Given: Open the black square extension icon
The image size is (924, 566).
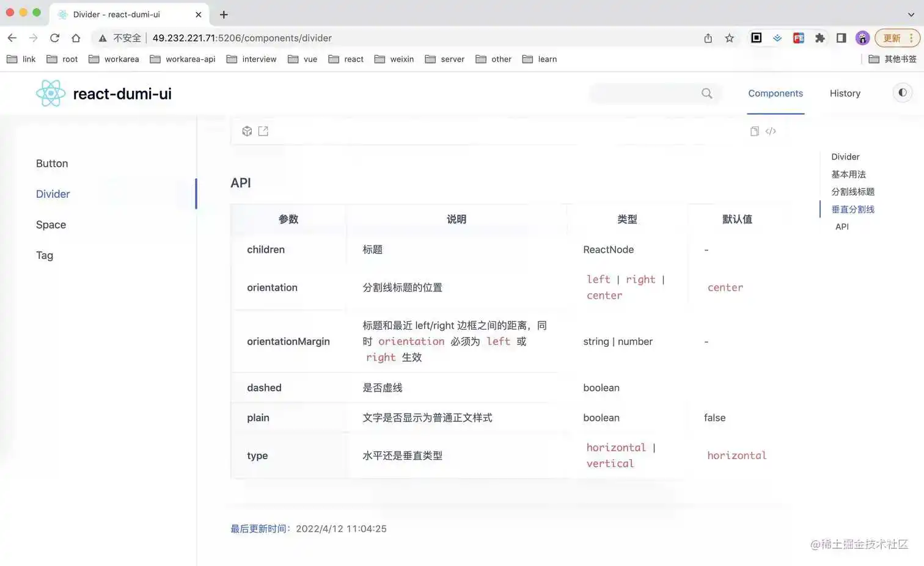Looking at the screenshot, I should click(x=756, y=38).
